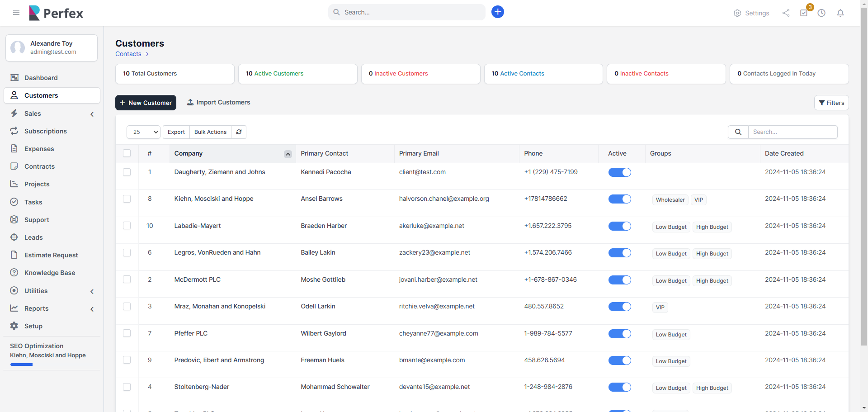Open the notifications bell
This screenshot has height=412, width=868.
840,13
